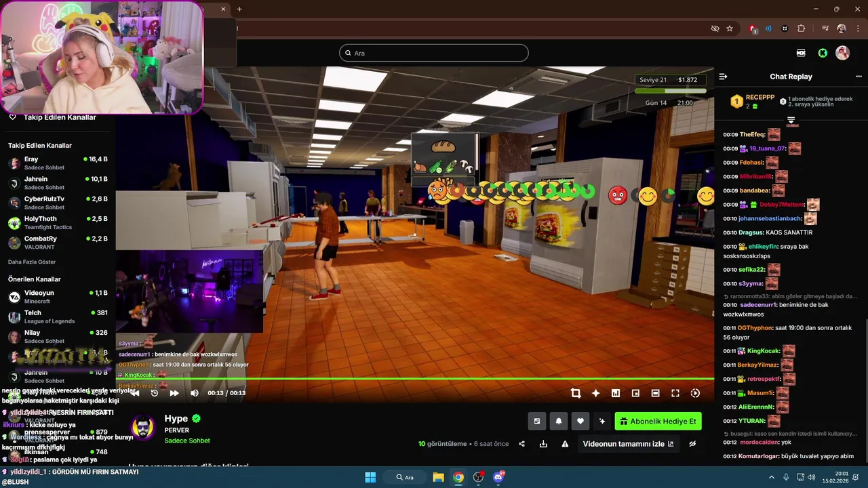Image resolution: width=868 pixels, height=488 pixels.
Task: Open the clip/crop tool in player
Action: (x=576, y=393)
